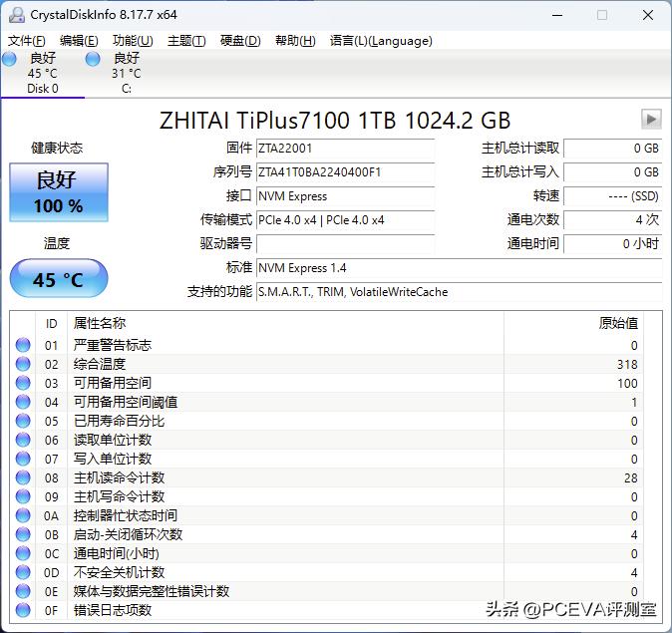Click the ID column header

[52, 324]
